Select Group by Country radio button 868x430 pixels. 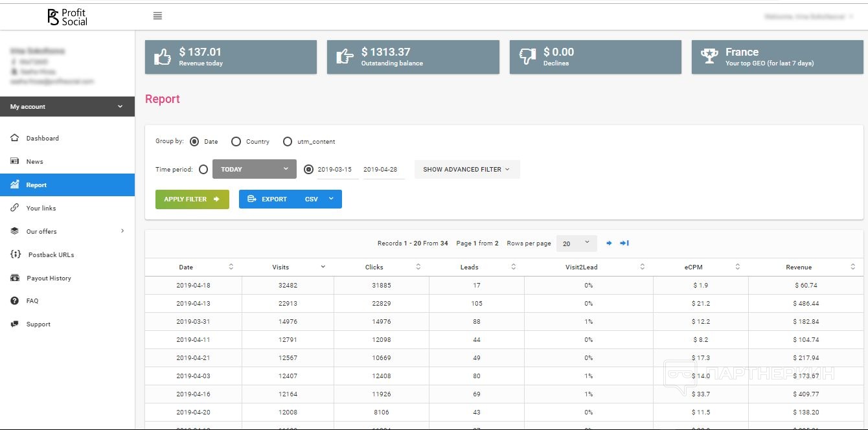[x=236, y=142]
